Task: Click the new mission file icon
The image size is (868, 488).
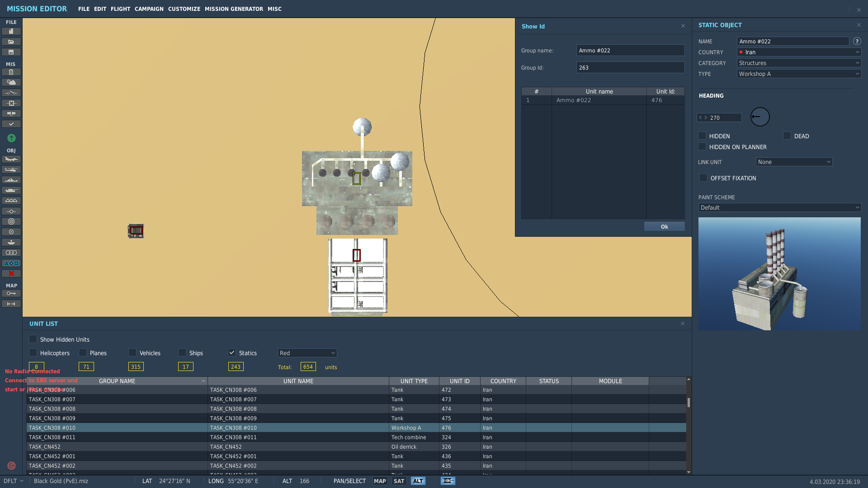Action: pyautogui.click(x=11, y=31)
